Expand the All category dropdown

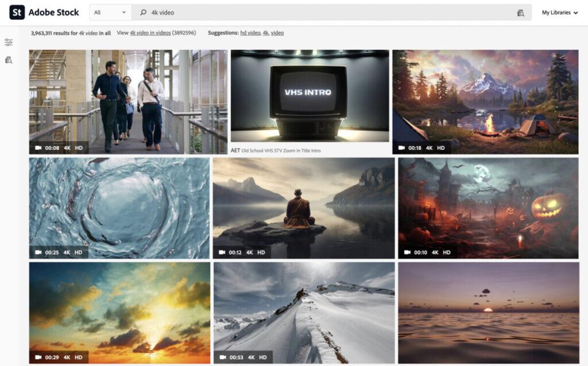(x=110, y=13)
